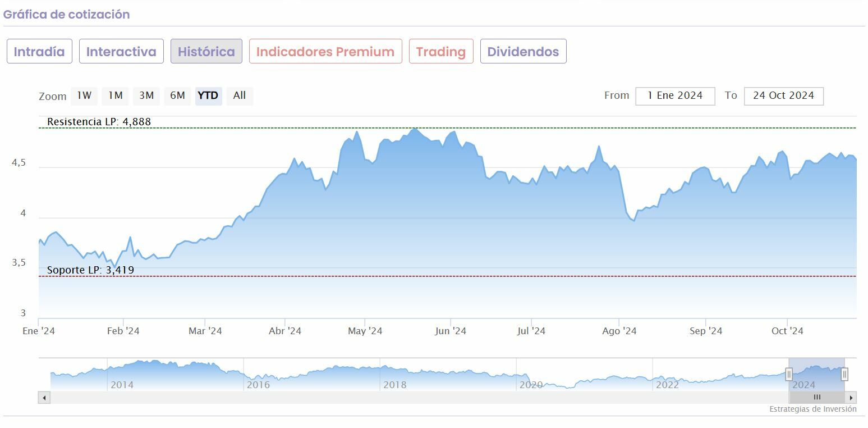The height and width of the screenshot is (428, 868).
Task: Set zoom range to 1M
Action: coord(116,95)
